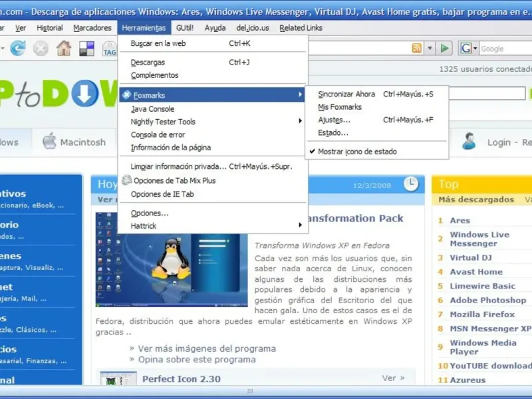Open Foxmarks Ajustes...
This screenshot has width=532, height=399.
tap(377, 120)
